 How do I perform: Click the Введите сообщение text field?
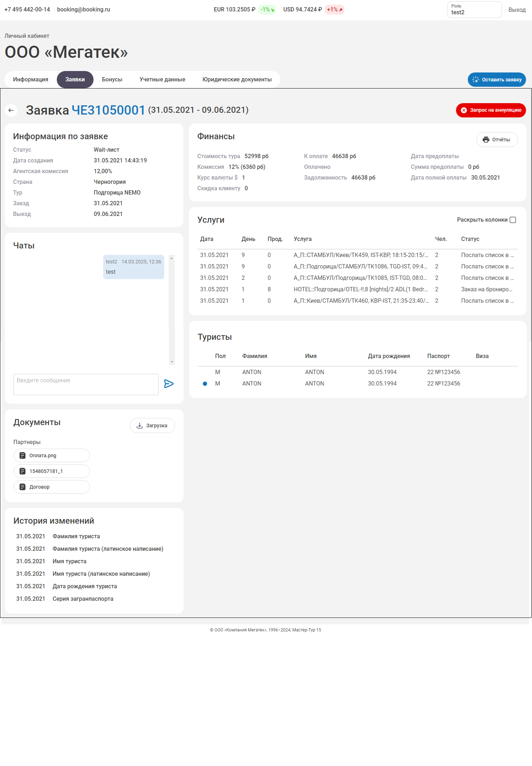(x=86, y=384)
